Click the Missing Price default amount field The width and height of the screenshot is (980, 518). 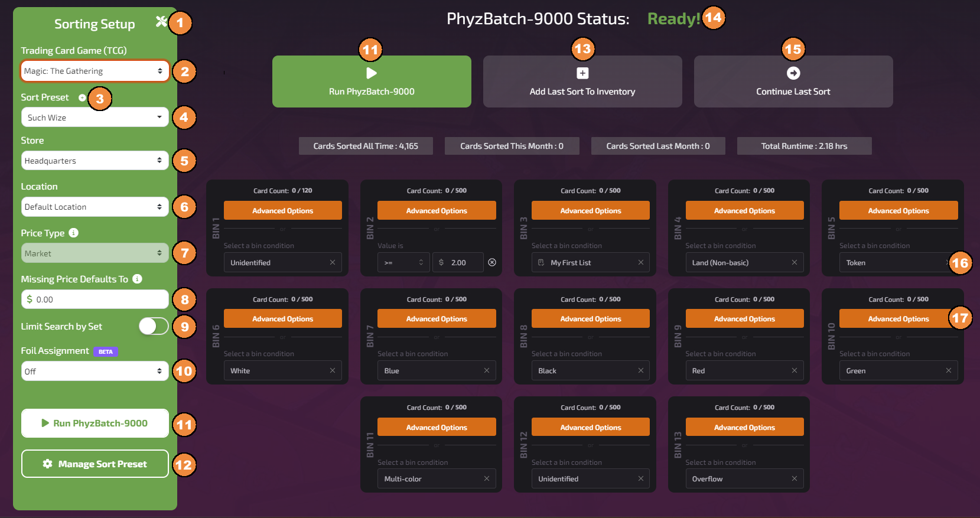tap(97, 299)
